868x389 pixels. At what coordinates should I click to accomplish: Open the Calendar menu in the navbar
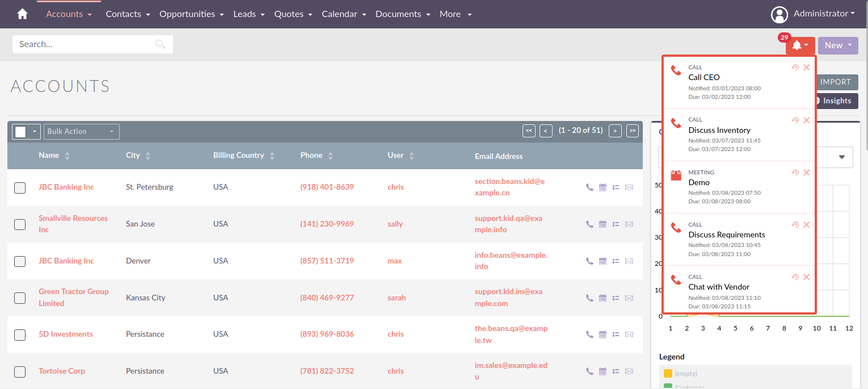point(343,14)
